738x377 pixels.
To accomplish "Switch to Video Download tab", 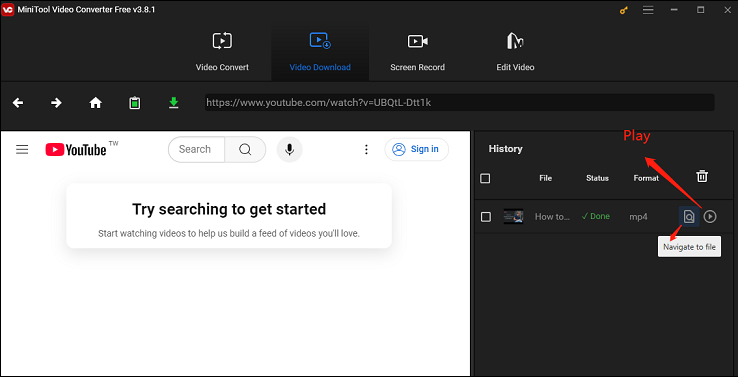I will pos(320,52).
